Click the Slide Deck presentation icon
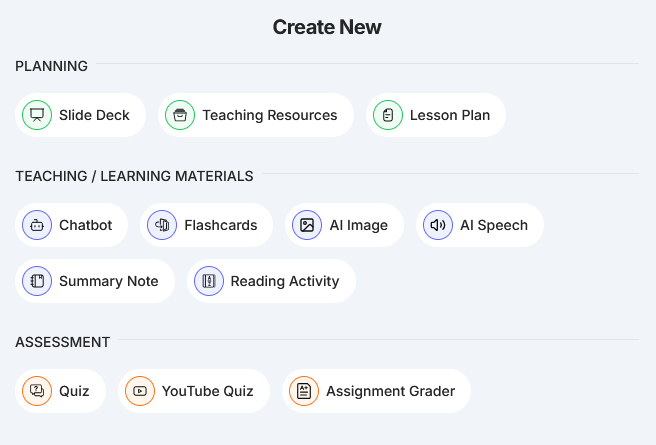The image size is (656, 445). pyautogui.click(x=37, y=115)
